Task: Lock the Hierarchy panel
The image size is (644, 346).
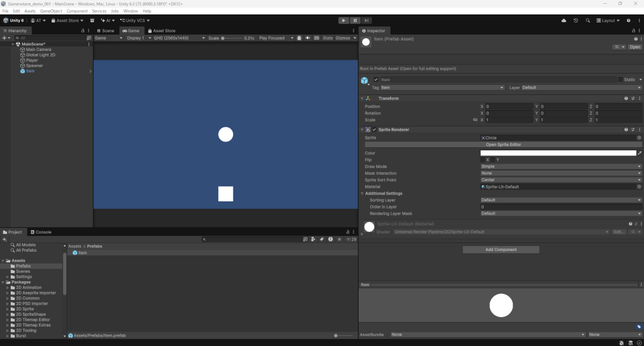Action: [82, 31]
